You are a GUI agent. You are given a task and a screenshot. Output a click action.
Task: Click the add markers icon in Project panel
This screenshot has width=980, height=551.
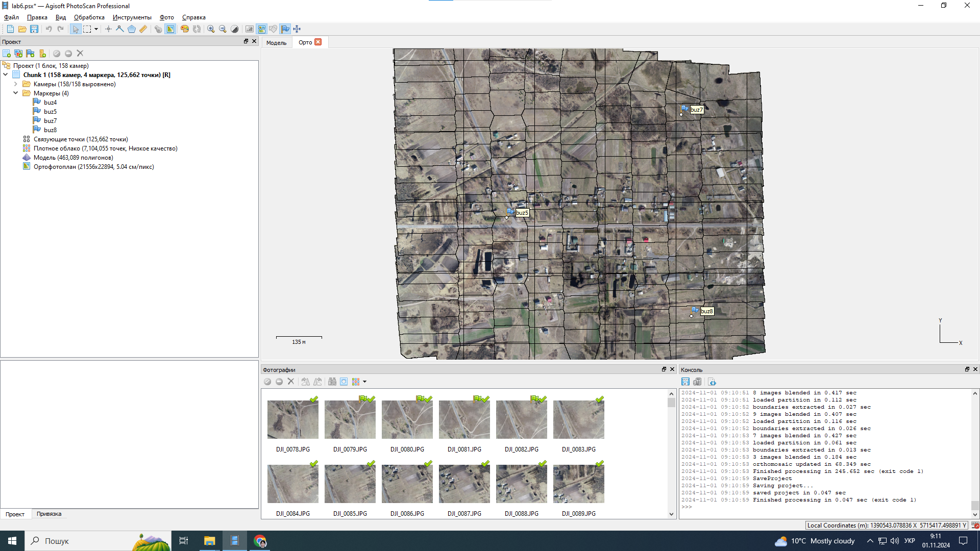coord(31,54)
